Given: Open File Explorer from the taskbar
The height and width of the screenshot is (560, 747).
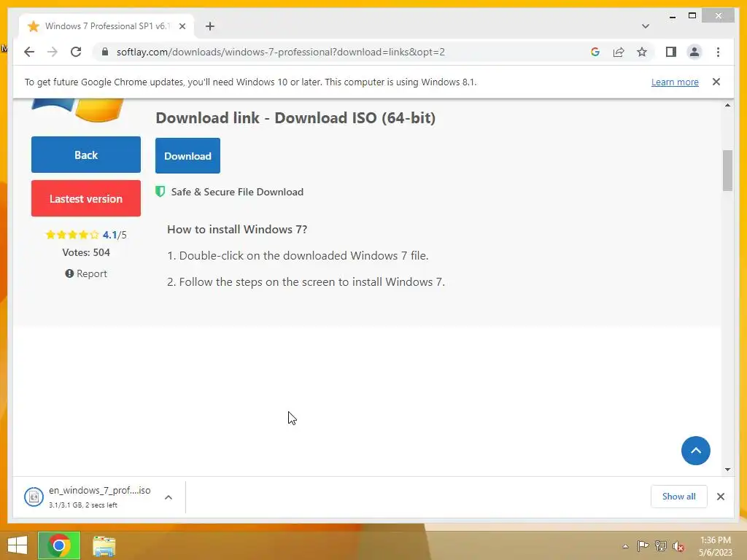Looking at the screenshot, I should 104,545.
